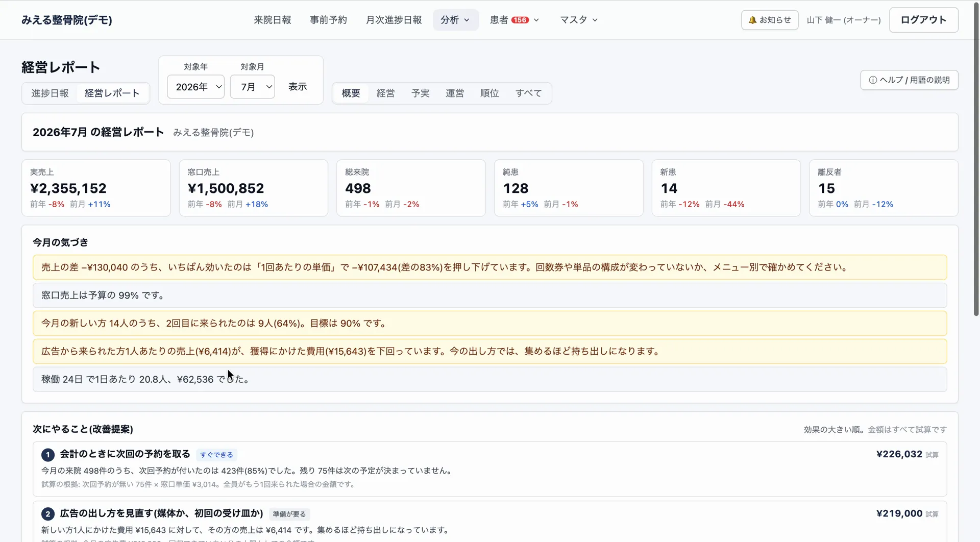
Task: Click the 離反者 15 card
Action: [x=884, y=188]
